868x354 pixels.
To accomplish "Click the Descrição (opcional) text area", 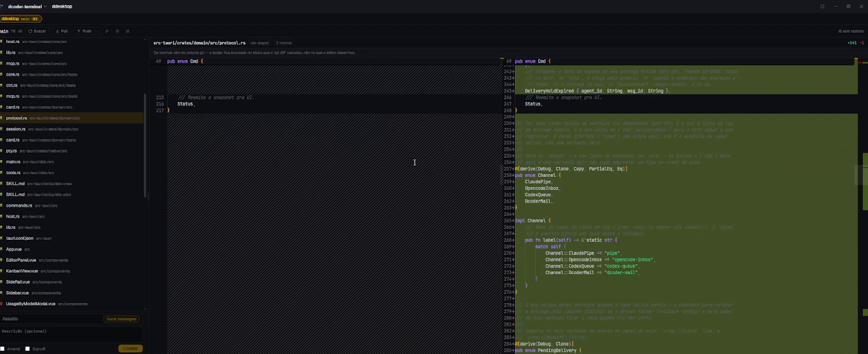I will tap(71, 334).
